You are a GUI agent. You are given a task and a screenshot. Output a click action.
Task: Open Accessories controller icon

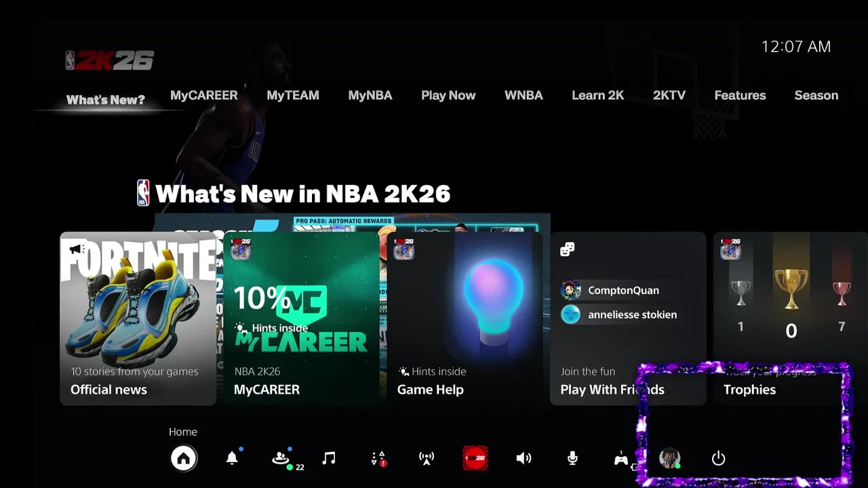[x=621, y=459]
